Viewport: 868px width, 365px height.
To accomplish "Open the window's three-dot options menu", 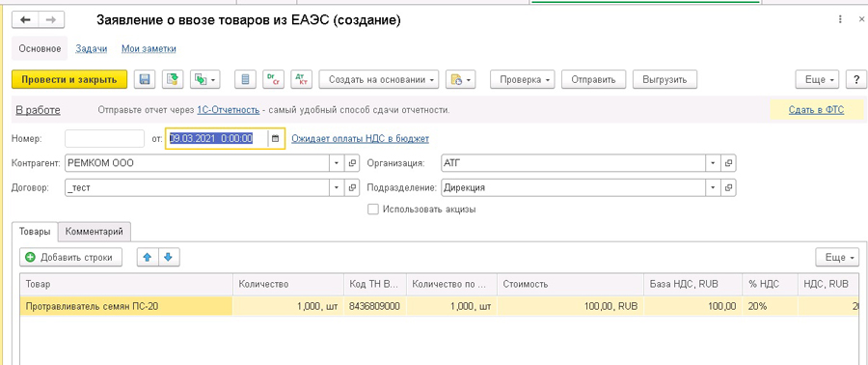I will tap(841, 20).
